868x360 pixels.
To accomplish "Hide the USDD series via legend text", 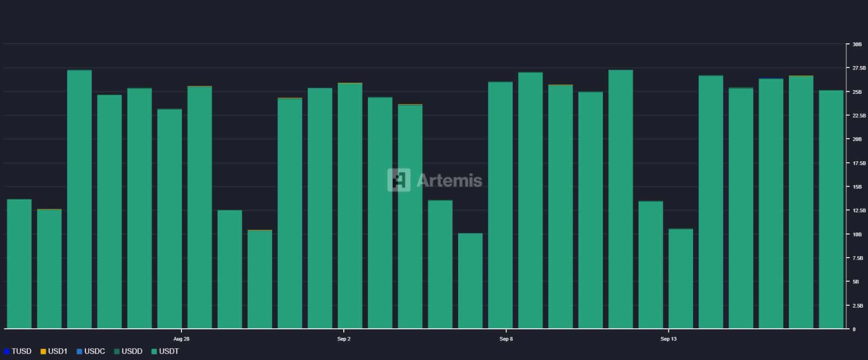I will pos(132,351).
